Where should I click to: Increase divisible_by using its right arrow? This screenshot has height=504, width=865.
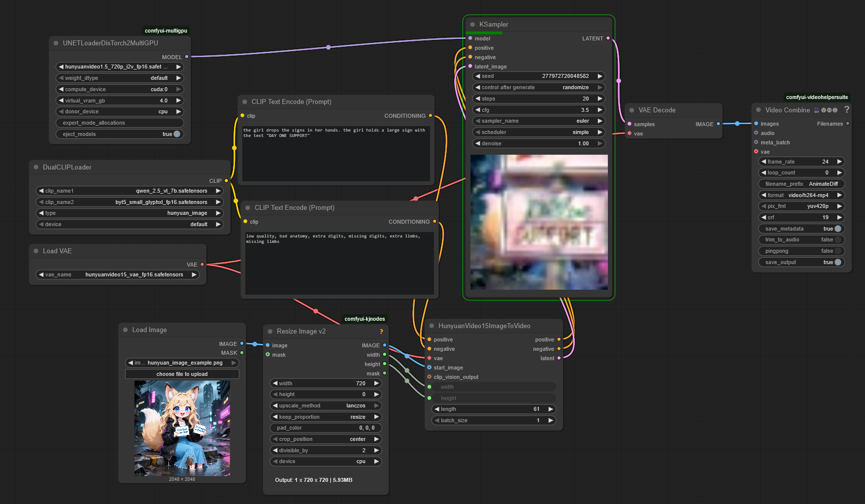pos(377,450)
